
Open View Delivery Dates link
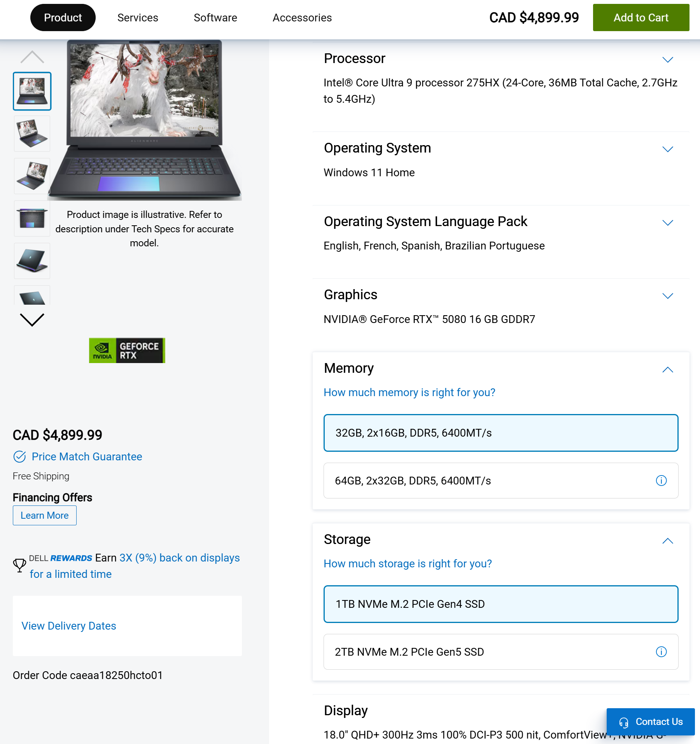click(69, 626)
